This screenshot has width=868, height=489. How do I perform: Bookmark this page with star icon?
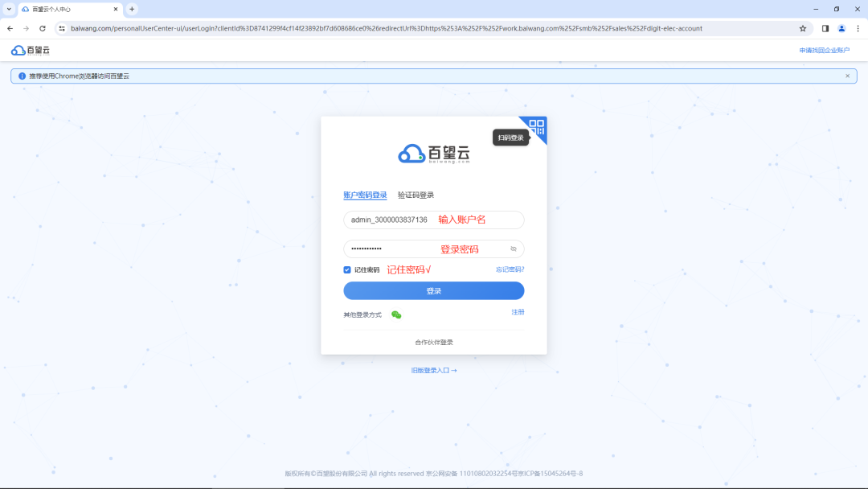803,28
